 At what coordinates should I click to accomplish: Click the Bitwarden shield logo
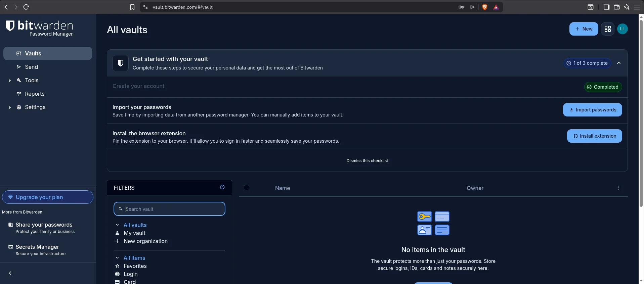point(10,26)
